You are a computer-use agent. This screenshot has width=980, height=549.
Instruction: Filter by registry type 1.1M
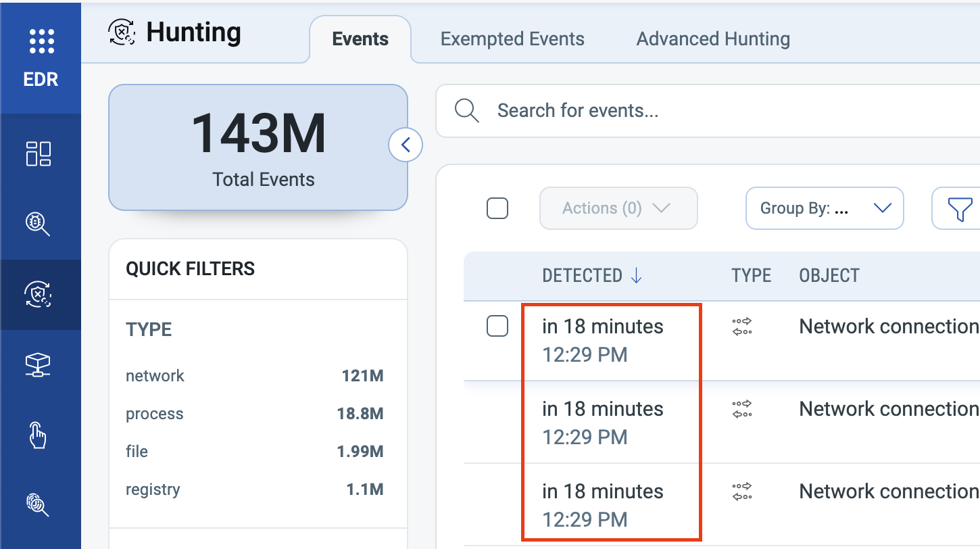(255, 490)
